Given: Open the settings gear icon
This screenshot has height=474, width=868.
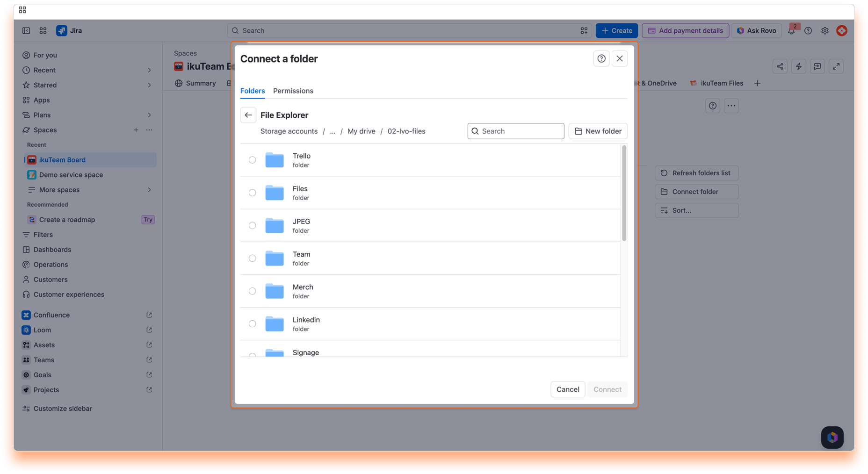Looking at the screenshot, I should [825, 30].
